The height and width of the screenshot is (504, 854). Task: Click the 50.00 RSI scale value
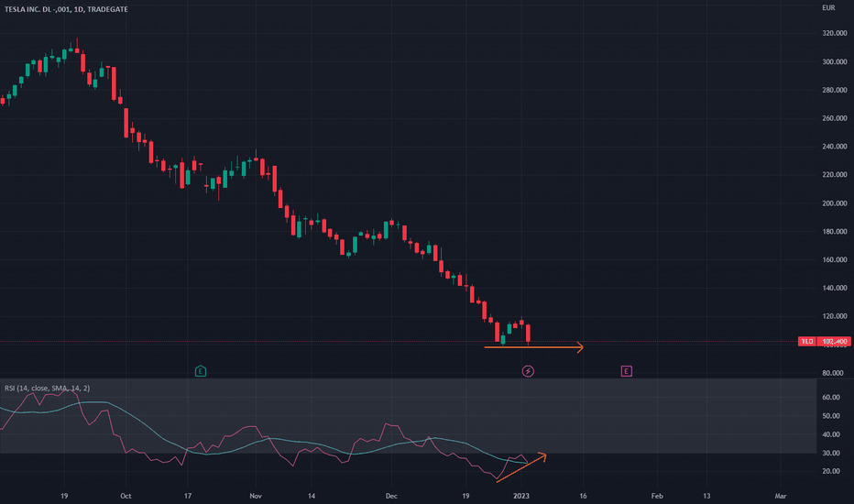(830, 416)
